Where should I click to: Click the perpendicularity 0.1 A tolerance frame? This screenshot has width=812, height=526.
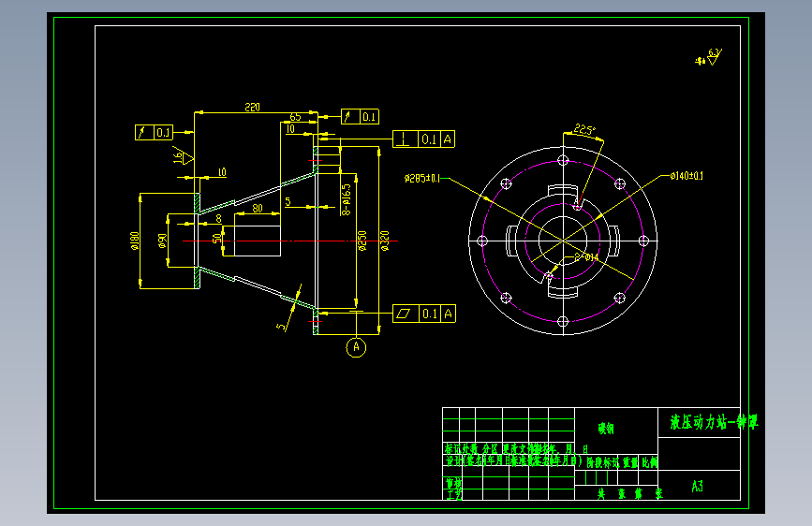[x=423, y=139]
